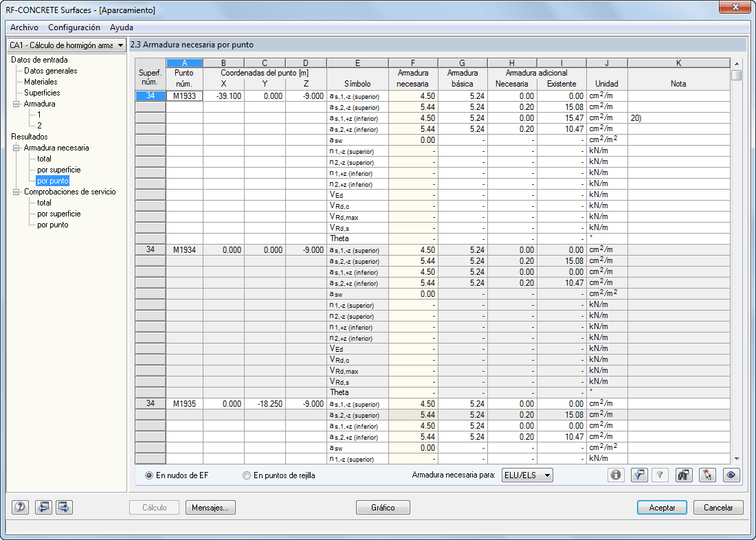Click the info icon below the table

(615, 475)
